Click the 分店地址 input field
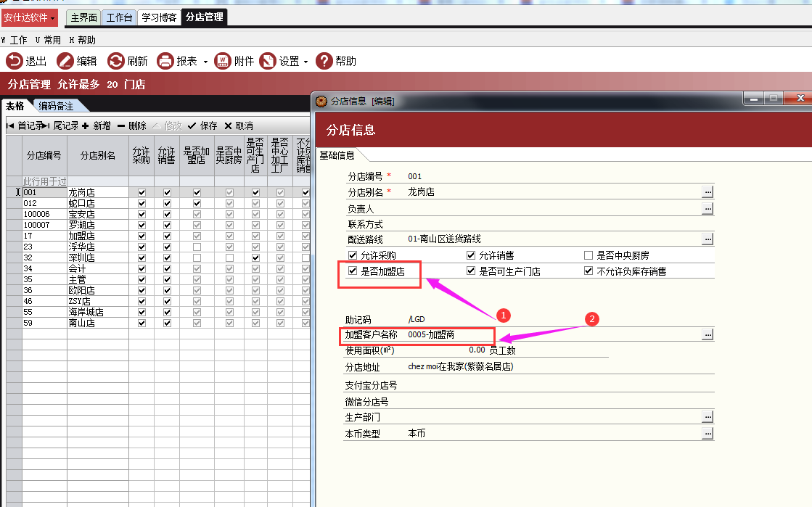This screenshot has height=507, width=812. (x=559, y=367)
